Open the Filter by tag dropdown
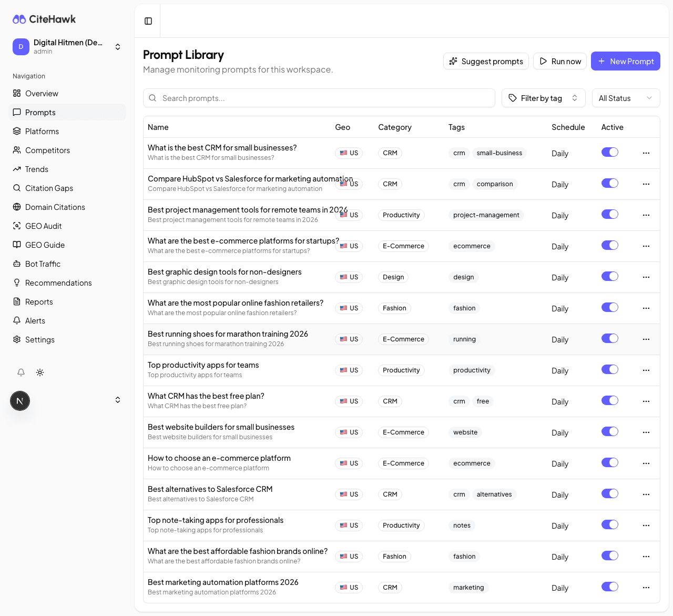This screenshot has width=673, height=616. pyautogui.click(x=544, y=98)
